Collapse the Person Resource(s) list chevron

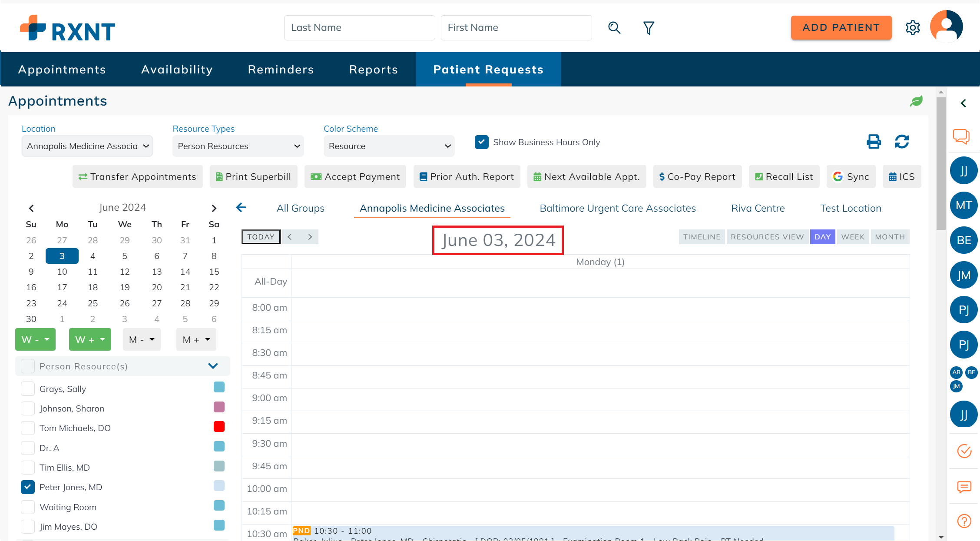coord(213,366)
